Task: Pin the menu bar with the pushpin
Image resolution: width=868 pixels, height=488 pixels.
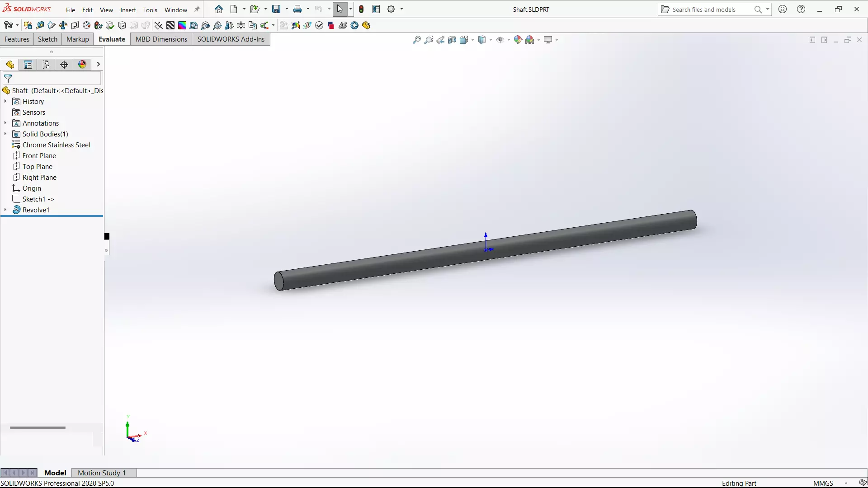Action: click(x=197, y=9)
